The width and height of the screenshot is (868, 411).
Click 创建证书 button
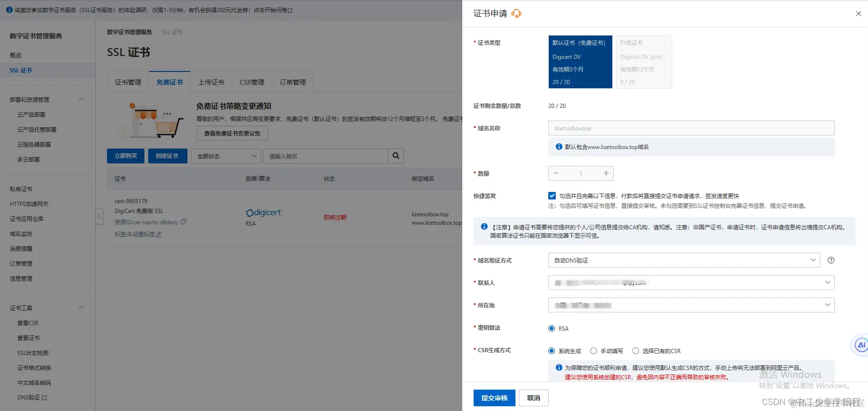(167, 156)
